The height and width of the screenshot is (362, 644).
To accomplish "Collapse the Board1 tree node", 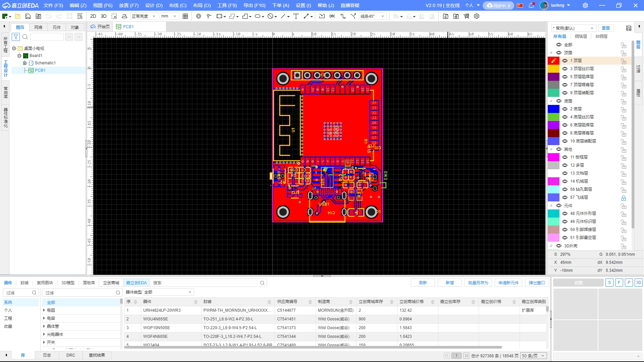I will click(x=19, y=56).
